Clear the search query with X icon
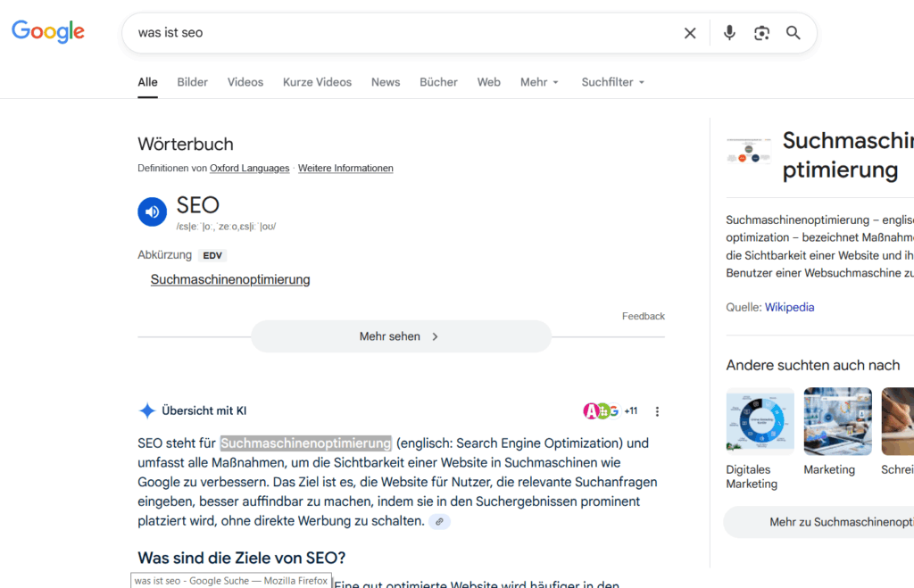The width and height of the screenshot is (914, 588). point(690,33)
